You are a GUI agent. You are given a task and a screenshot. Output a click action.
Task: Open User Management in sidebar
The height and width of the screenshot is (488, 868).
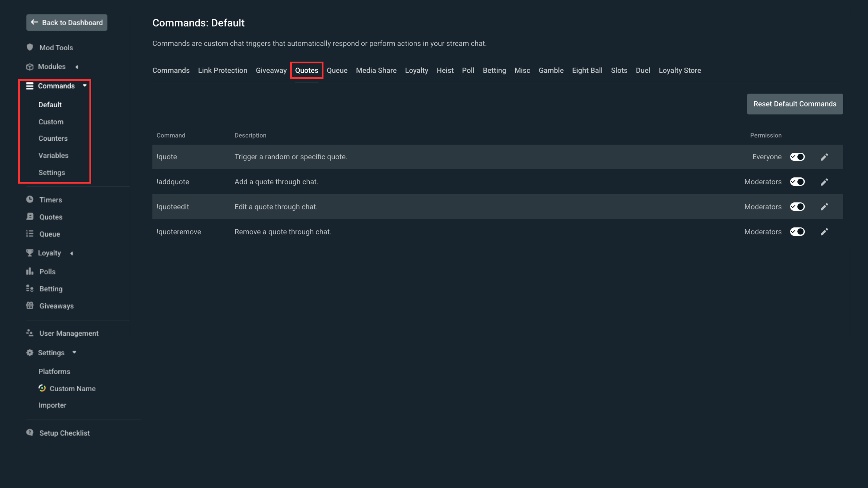[69, 333]
